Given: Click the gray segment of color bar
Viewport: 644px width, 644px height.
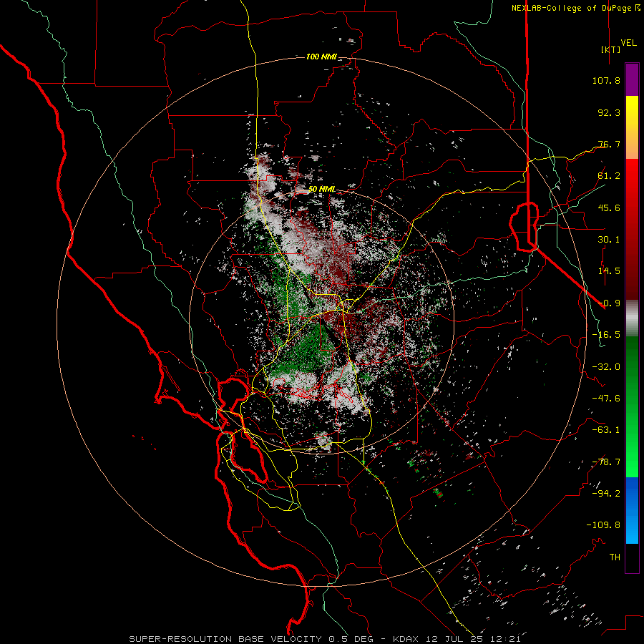Looking at the screenshot, I should [632, 316].
